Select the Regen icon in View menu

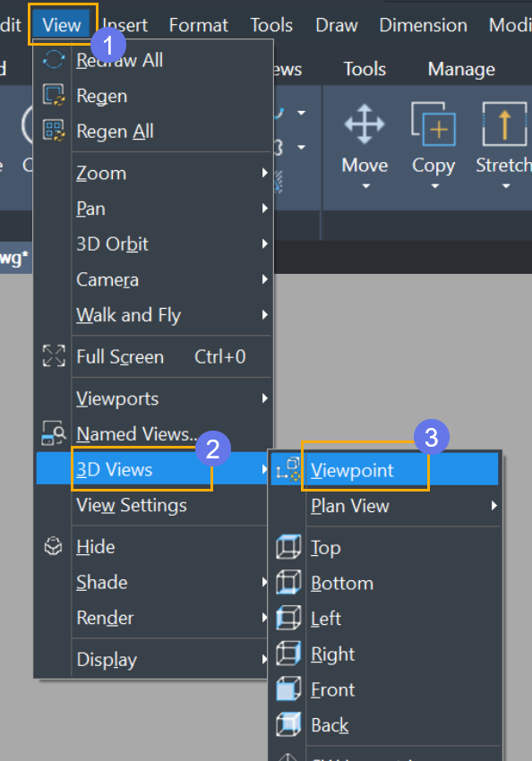(54, 95)
